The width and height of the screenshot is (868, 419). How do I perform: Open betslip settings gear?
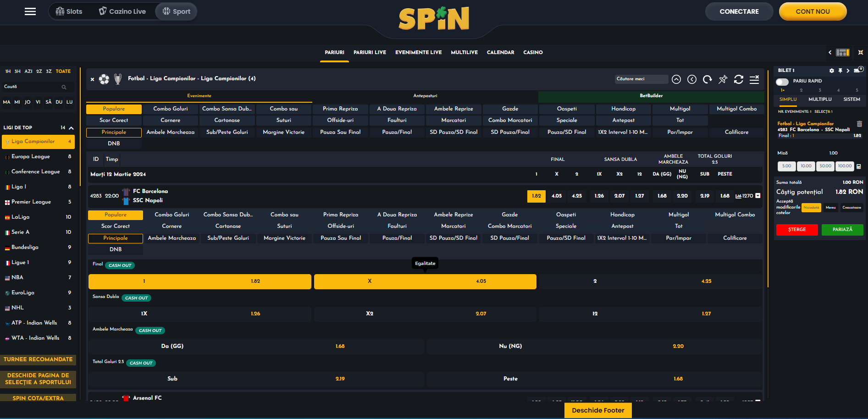coord(832,71)
